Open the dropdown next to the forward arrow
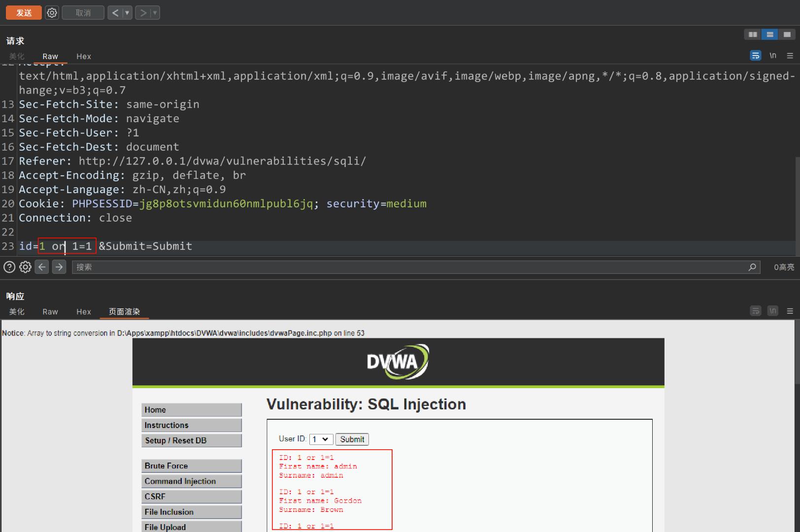 point(154,12)
